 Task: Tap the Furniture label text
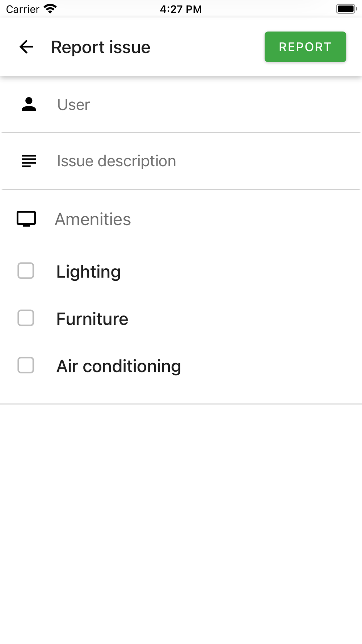[92, 319]
